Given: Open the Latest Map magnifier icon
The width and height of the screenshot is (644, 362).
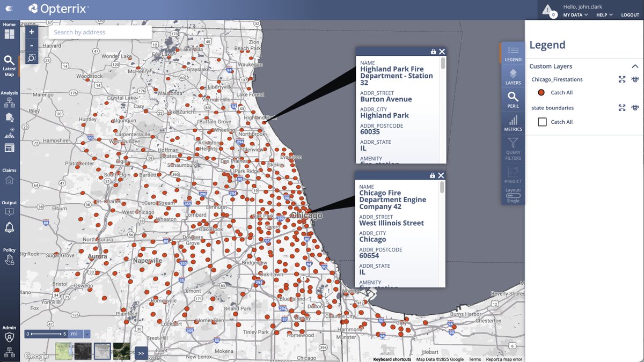Looking at the screenshot, I should 9,60.
